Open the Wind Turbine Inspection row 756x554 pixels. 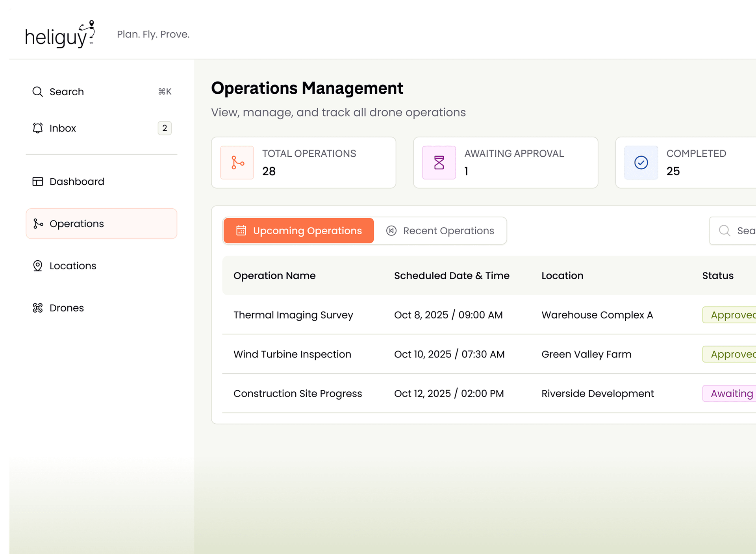(292, 354)
